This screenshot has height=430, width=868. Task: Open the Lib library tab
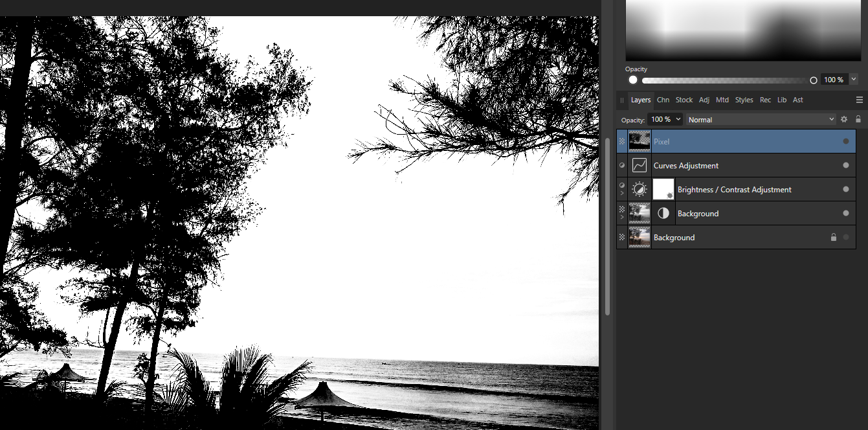tap(782, 100)
